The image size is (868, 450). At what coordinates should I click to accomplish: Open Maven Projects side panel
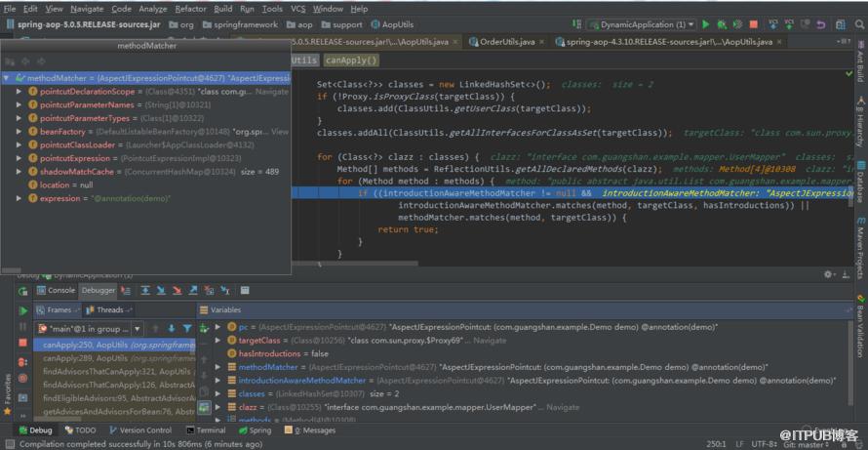click(860, 248)
